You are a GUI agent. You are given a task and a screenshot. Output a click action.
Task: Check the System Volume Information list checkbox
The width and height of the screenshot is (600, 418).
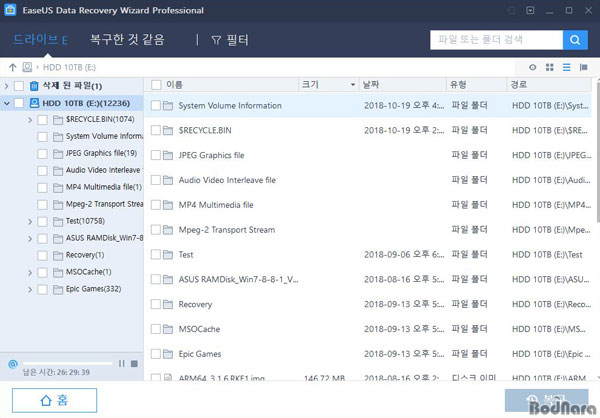156,105
